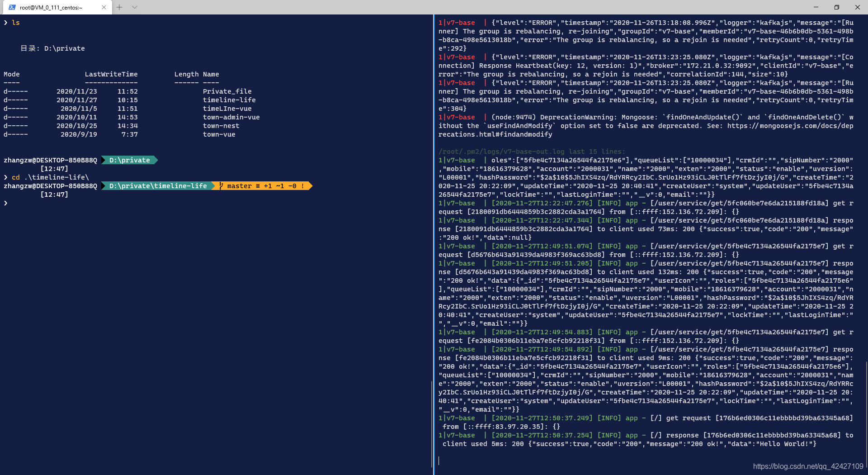
Task: Open a new terminal tab
Action: click(119, 7)
